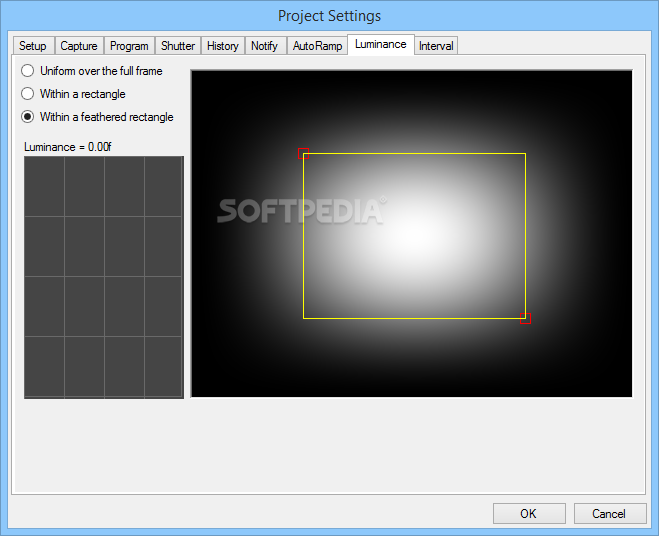
Task: Cancel the Project Settings dialog
Action: tap(609, 513)
